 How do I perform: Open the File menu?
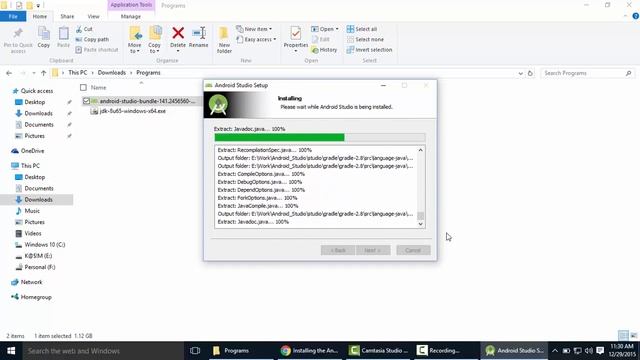(13, 16)
